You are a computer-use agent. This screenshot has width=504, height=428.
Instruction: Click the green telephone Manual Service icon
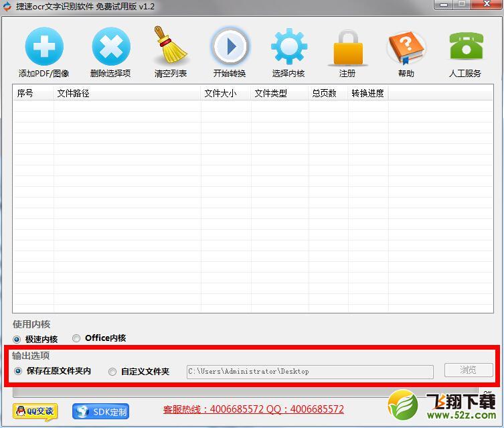(x=465, y=46)
